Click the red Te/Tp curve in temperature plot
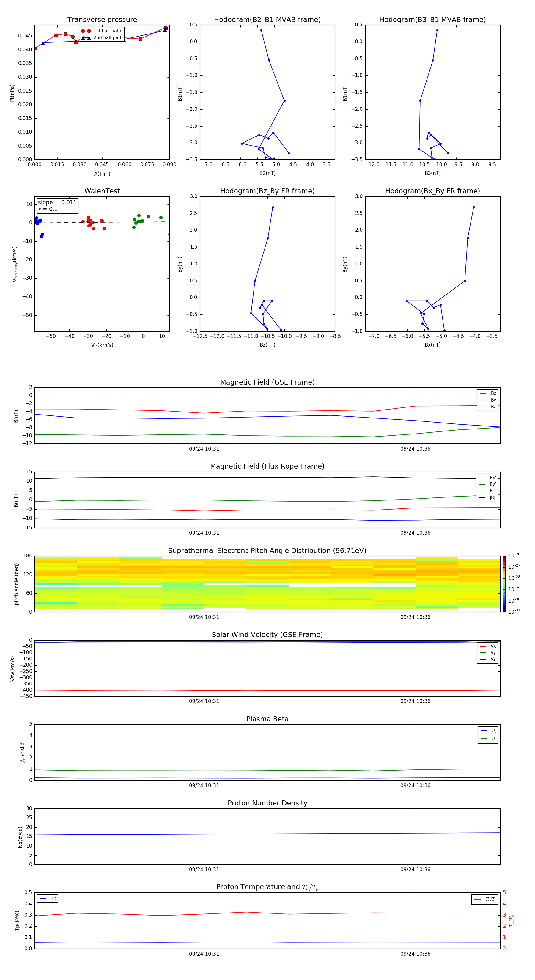This screenshot has width=535, height=980. tap(267, 913)
